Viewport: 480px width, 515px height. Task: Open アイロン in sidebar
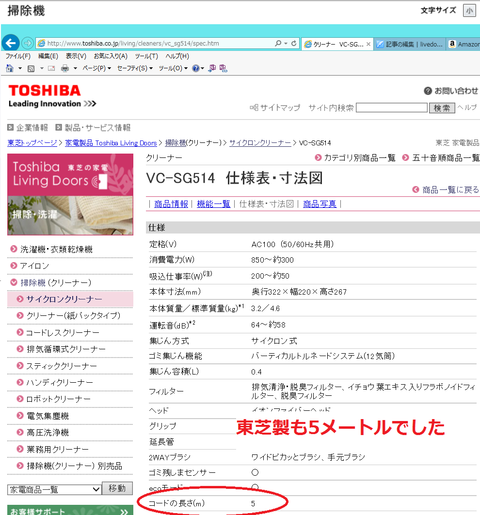point(34,266)
